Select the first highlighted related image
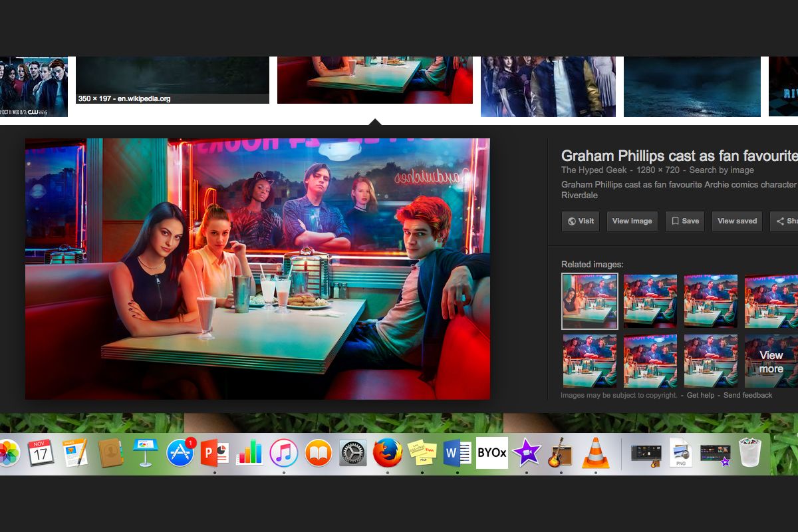Viewport: 798px width, 532px height. (x=589, y=301)
